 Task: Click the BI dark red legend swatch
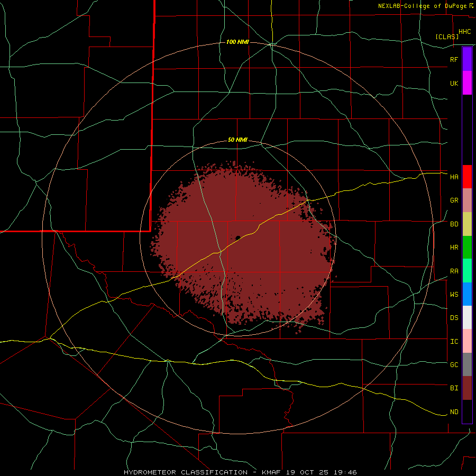click(467, 388)
